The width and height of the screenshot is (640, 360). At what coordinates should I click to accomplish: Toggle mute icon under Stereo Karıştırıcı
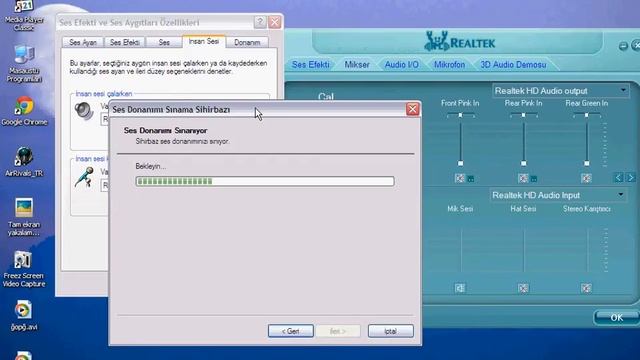(586, 288)
